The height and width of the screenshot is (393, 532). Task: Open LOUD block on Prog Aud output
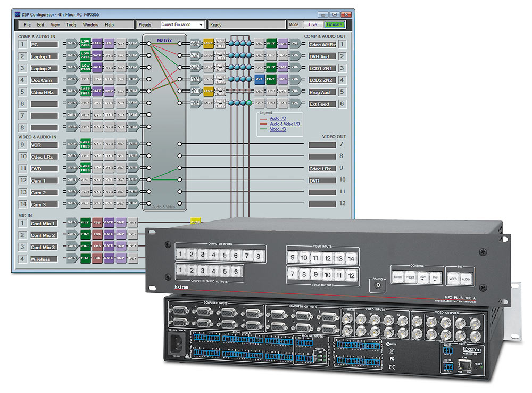pos(208,91)
